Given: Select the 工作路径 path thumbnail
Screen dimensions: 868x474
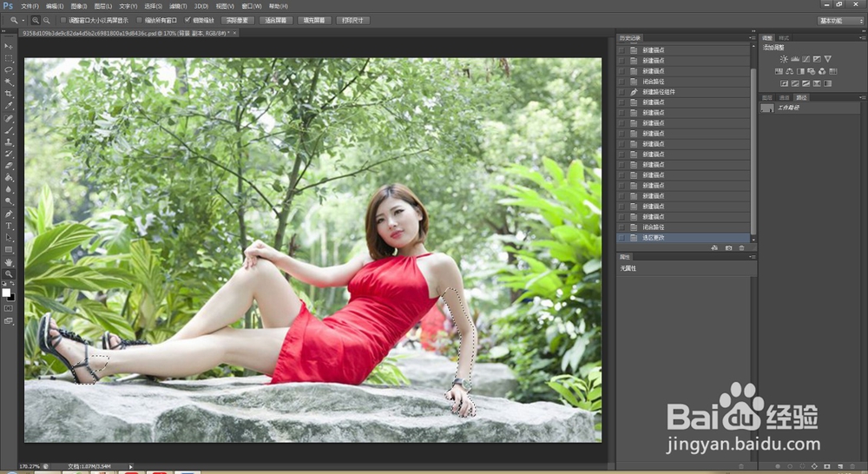Looking at the screenshot, I should 767,108.
